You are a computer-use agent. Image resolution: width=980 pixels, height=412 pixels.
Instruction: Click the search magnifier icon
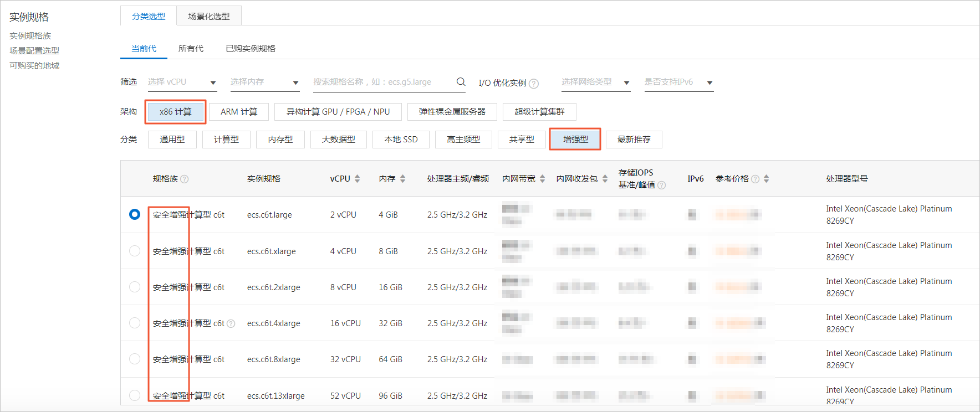coord(461,82)
